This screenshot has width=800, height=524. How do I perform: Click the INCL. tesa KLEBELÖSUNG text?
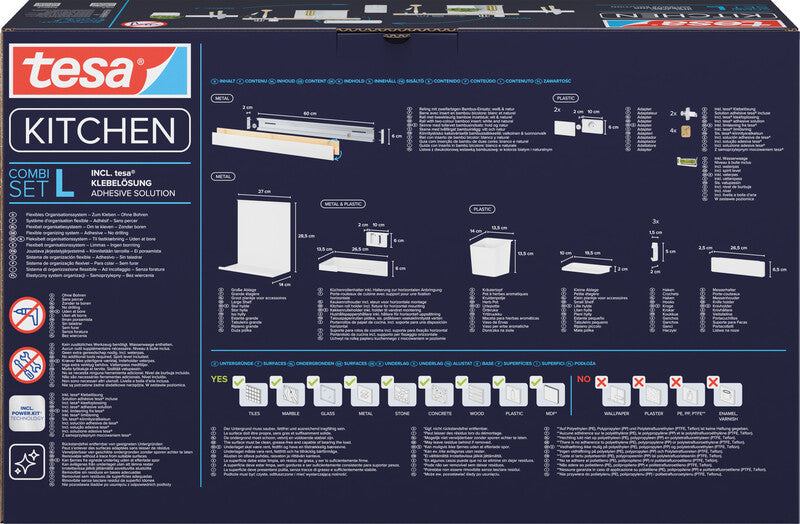coord(121,178)
